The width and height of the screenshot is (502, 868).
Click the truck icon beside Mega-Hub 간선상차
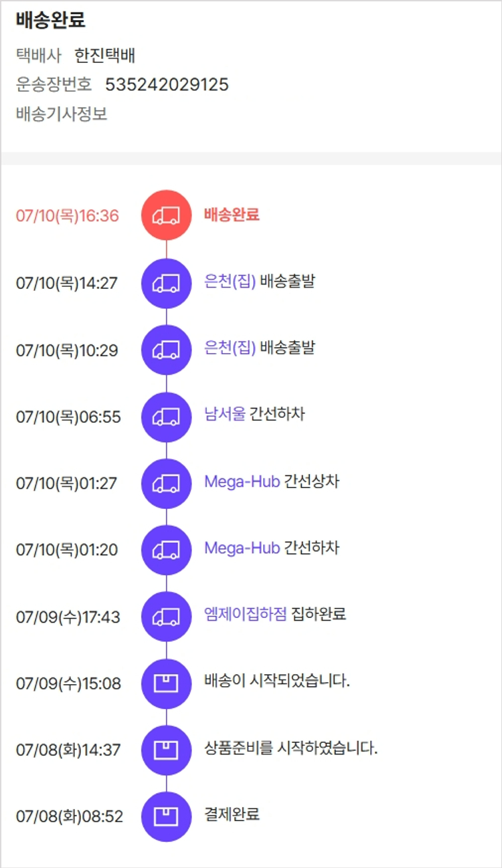tap(166, 483)
